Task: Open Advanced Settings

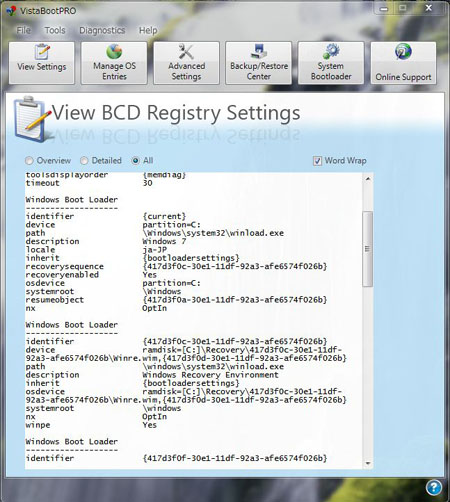Action: (x=186, y=63)
